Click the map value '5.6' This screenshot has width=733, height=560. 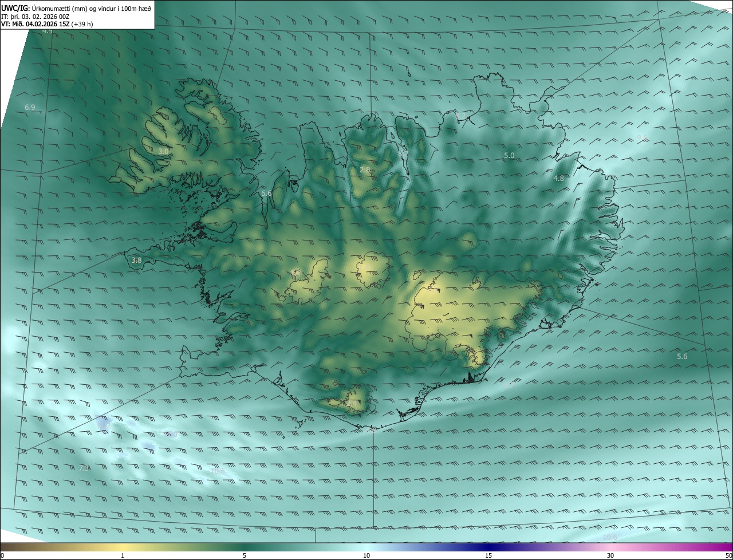[x=682, y=357]
